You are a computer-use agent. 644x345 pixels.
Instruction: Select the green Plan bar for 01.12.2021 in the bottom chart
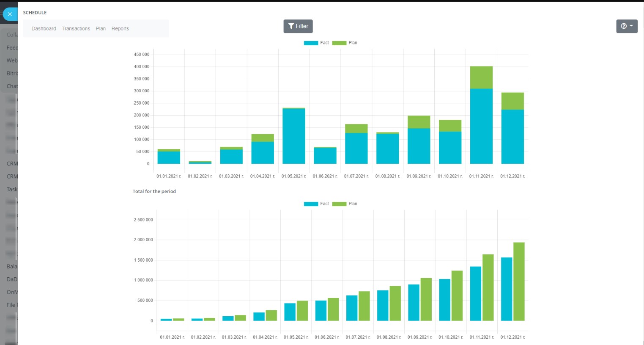tap(519, 282)
